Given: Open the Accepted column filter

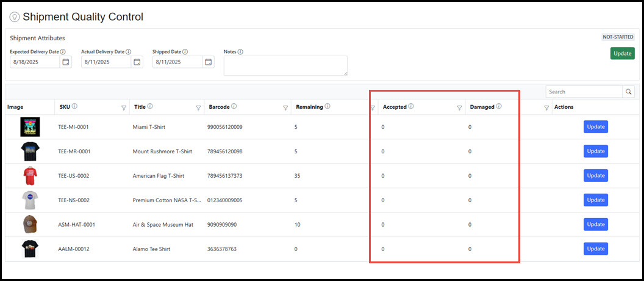Looking at the screenshot, I should coord(459,108).
